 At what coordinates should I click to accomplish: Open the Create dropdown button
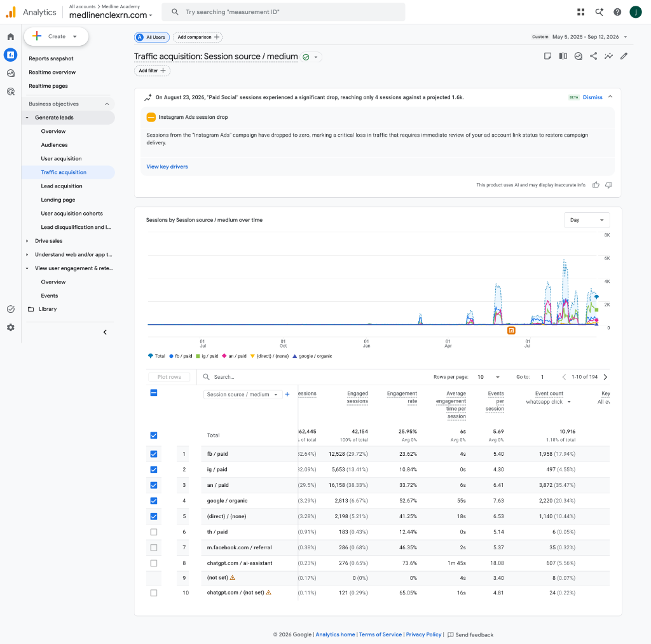[56, 36]
